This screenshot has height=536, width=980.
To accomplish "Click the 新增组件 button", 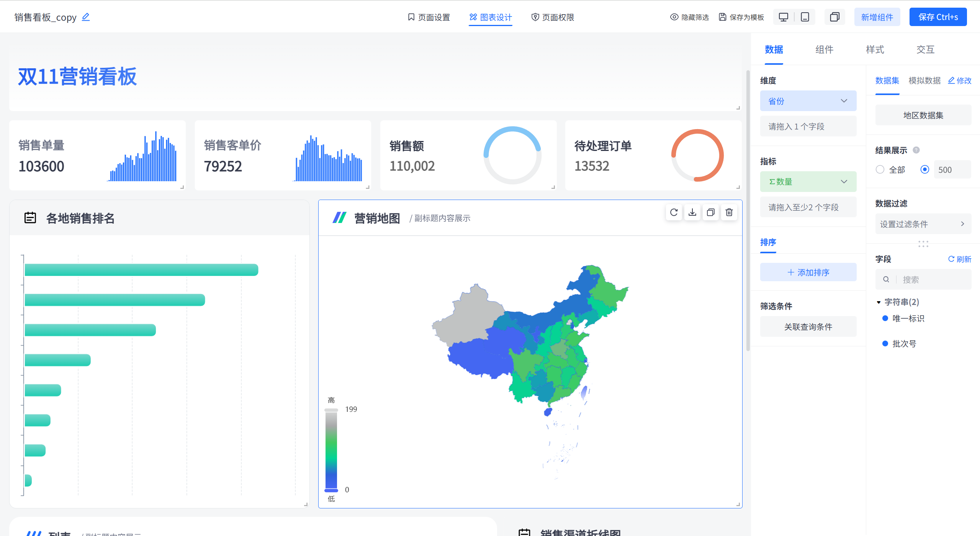I will click(x=877, y=17).
